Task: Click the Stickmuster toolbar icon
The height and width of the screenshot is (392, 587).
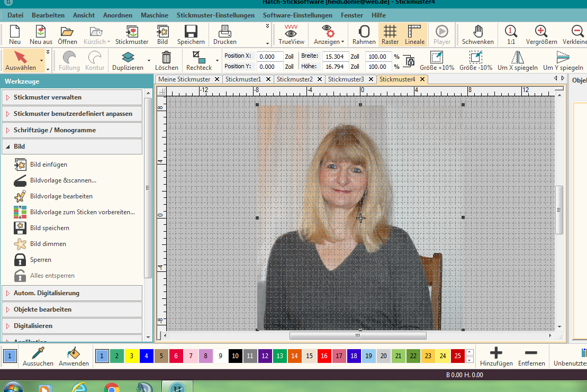Action: 132,35
